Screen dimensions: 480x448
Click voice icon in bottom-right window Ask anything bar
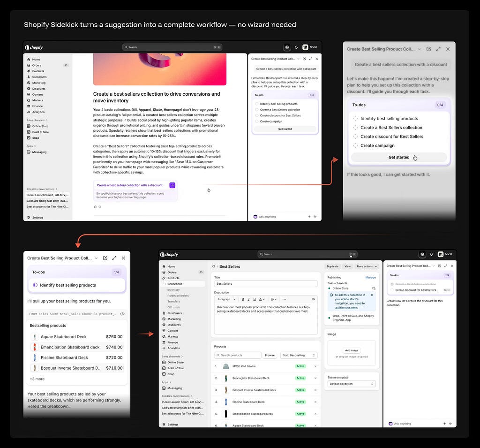point(450,424)
